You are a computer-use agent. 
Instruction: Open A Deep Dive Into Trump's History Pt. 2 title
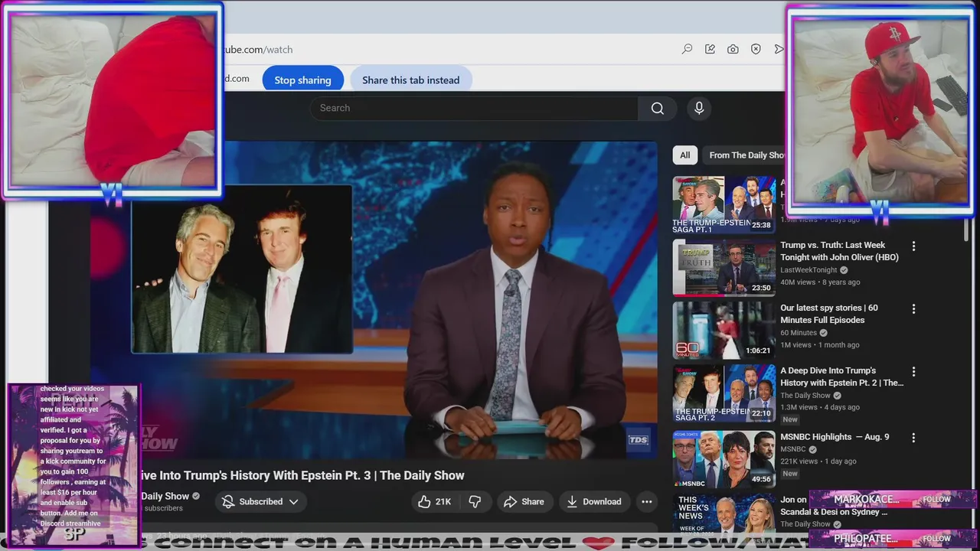point(841,377)
